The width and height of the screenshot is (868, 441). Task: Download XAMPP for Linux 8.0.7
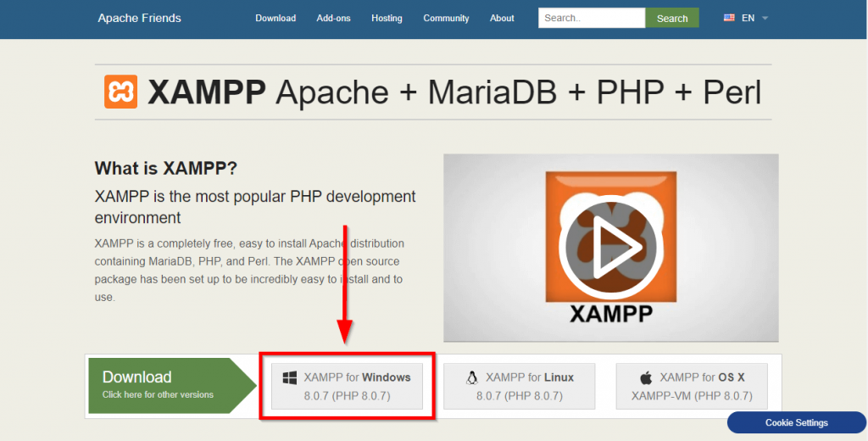pyautogui.click(x=520, y=386)
